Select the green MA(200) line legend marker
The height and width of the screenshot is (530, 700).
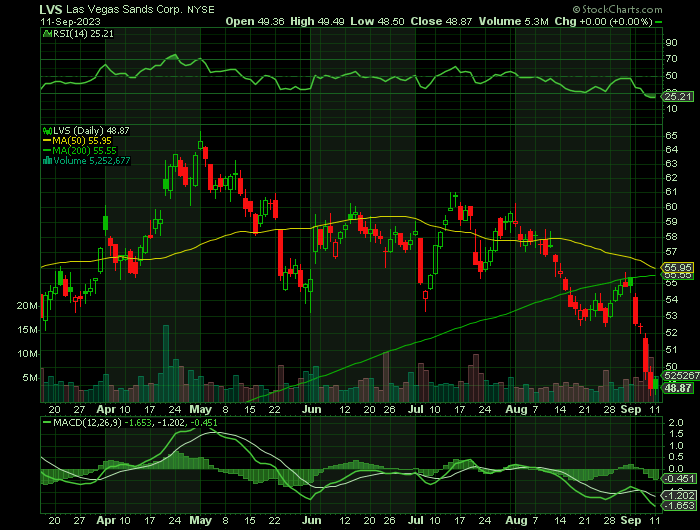47,151
